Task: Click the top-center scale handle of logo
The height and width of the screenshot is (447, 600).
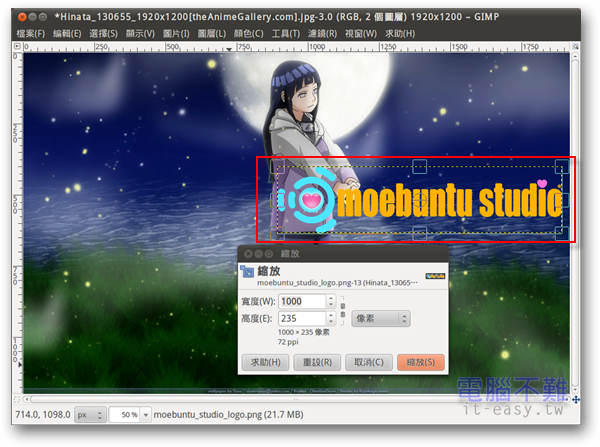Action: (x=420, y=166)
